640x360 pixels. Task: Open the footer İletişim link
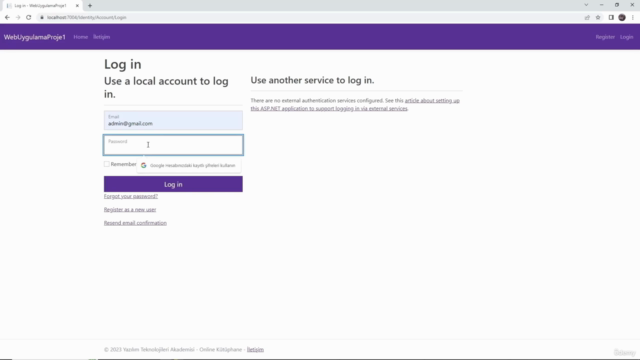[255, 349]
